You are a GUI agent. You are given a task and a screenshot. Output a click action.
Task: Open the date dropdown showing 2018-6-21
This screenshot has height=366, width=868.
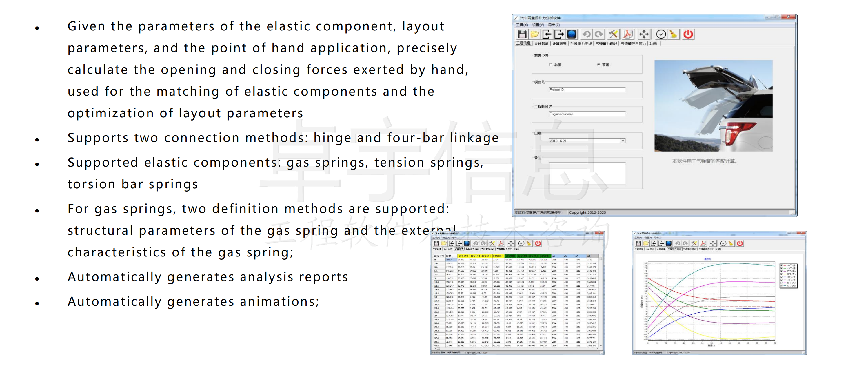click(623, 141)
